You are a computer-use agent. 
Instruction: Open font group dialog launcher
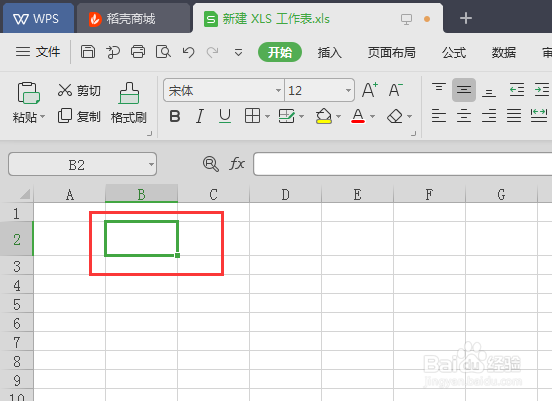tap(413, 134)
